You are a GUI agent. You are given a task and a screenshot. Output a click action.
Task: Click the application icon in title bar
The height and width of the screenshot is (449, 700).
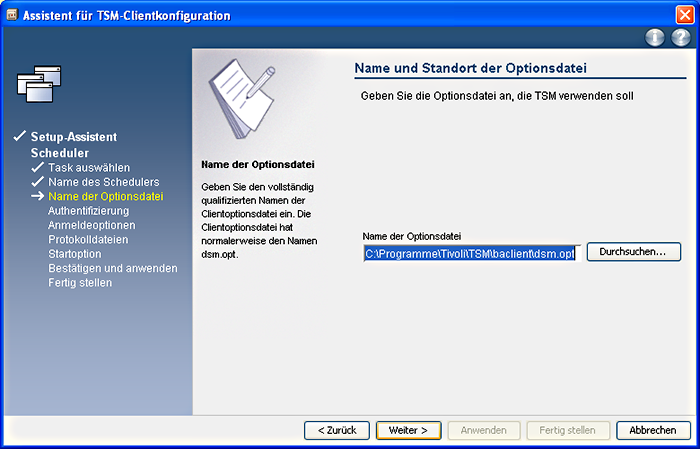(x=12, y=15)
